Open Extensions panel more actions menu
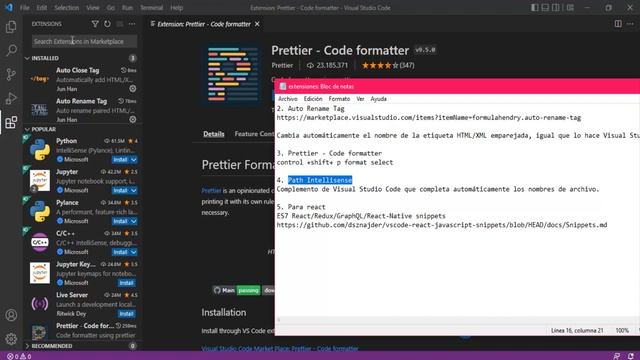 [132, 24]
